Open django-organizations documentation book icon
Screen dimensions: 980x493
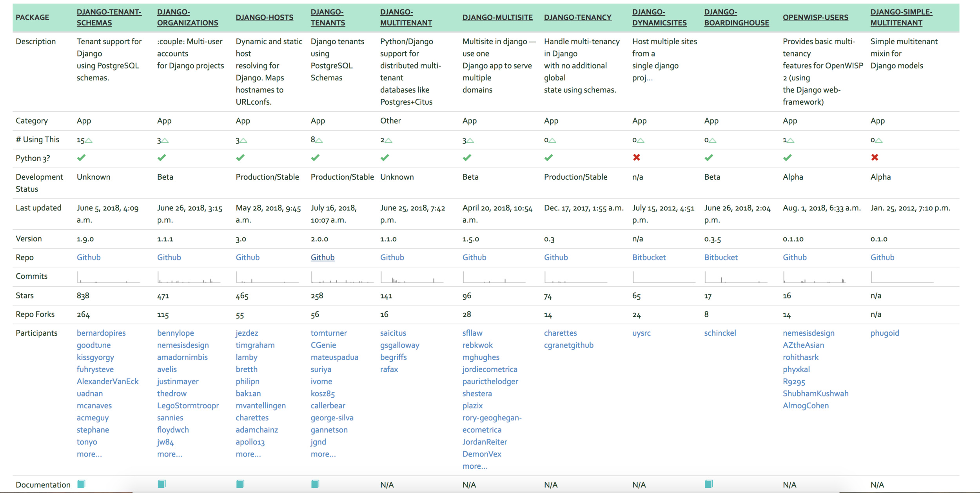tap(162, 484)
